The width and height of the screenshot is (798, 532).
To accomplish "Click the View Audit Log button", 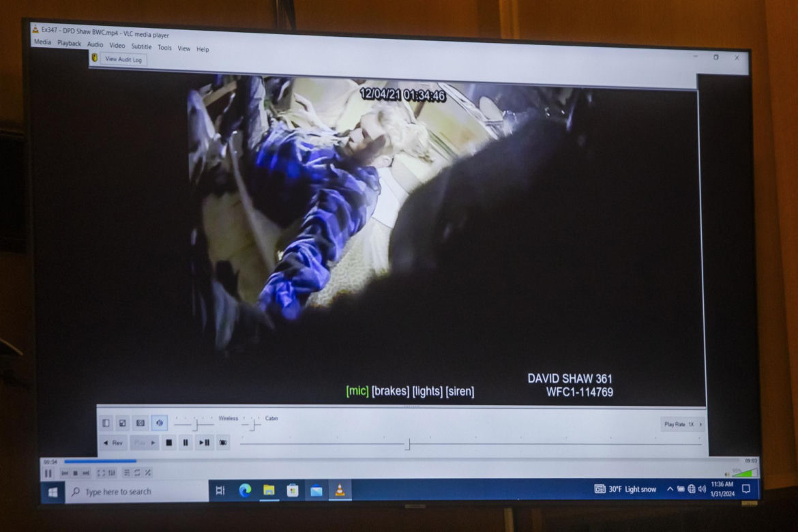I will (123, 59).
